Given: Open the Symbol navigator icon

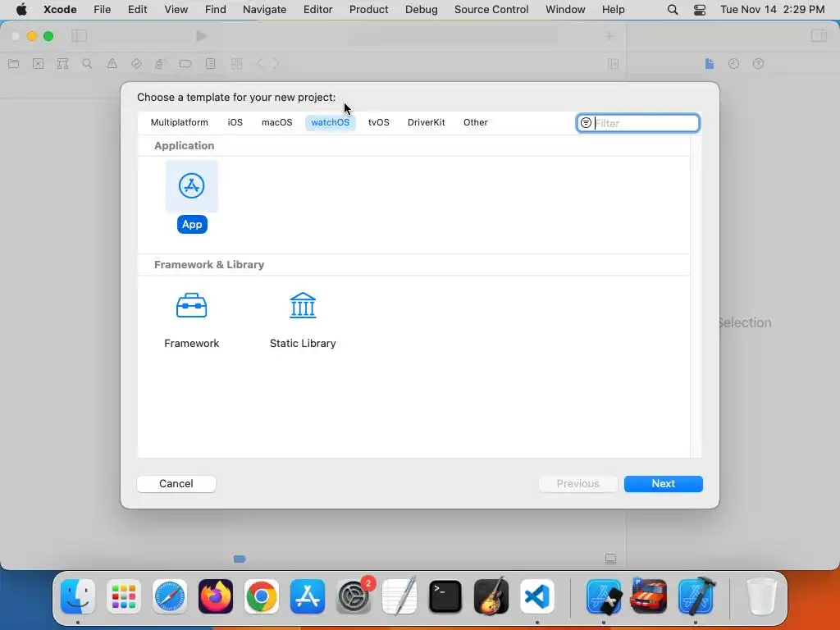Looking at the screenshot, I should point(62,64).
